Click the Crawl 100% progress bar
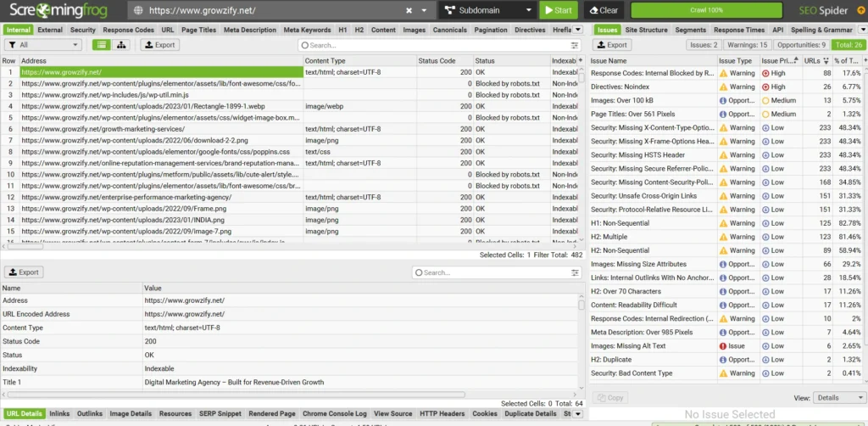This screenshot has width=868, height=426. 706,10
